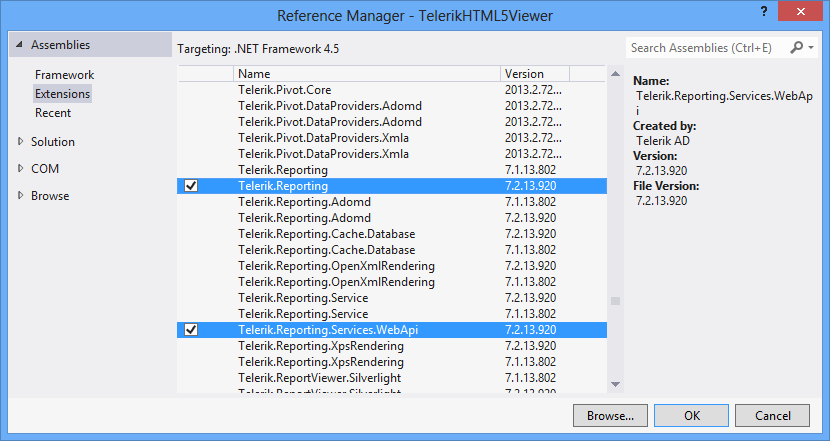Click the search magnifier icon
Screen dimensions: 830x441
(x=796, y=47)
